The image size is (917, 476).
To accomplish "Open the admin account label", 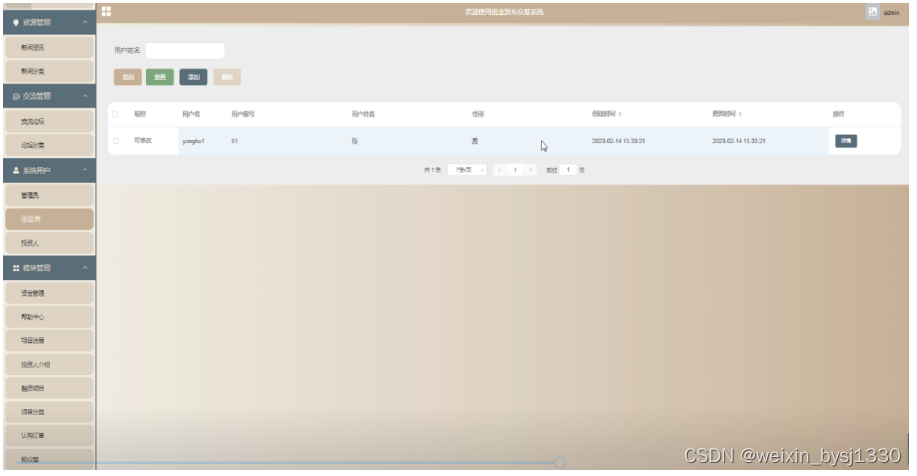I will [x=891, y=12].
